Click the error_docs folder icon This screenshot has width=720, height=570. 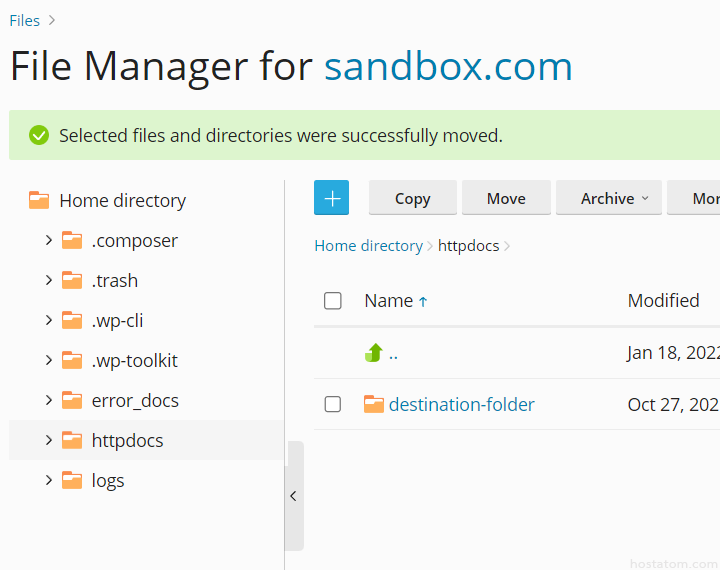click(72, 400)
